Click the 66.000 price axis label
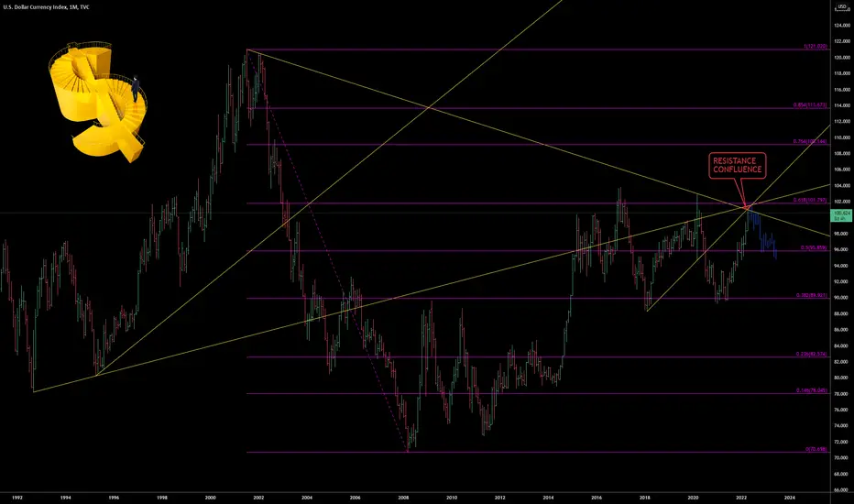This screenshot has width=854, height=504. (x=841, y=490)
